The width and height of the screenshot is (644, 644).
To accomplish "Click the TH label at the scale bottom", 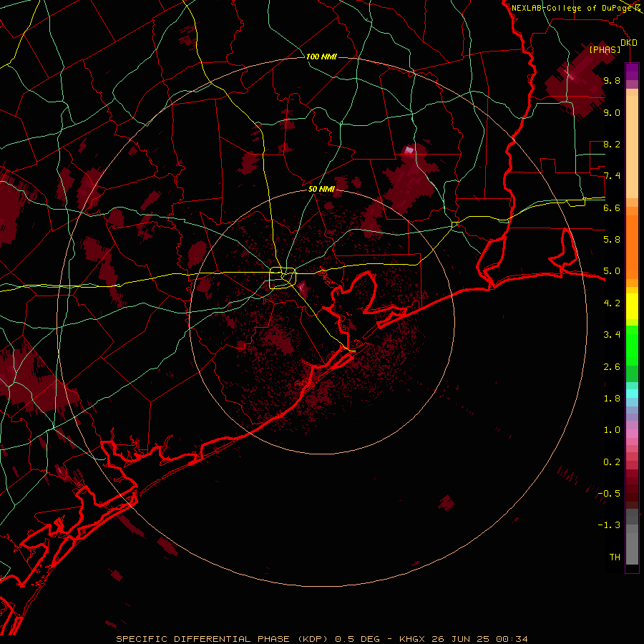I will point(615,557).
